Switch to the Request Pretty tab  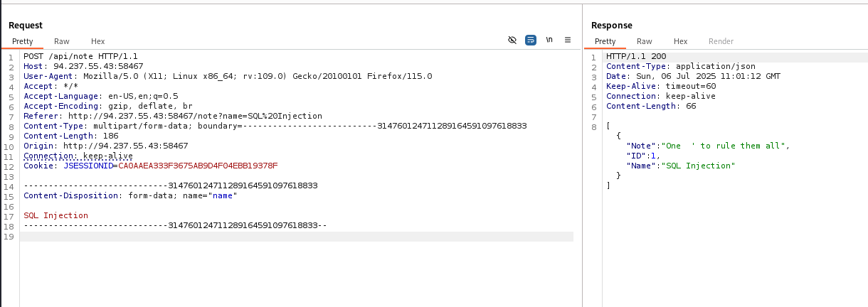coord(23,41)
